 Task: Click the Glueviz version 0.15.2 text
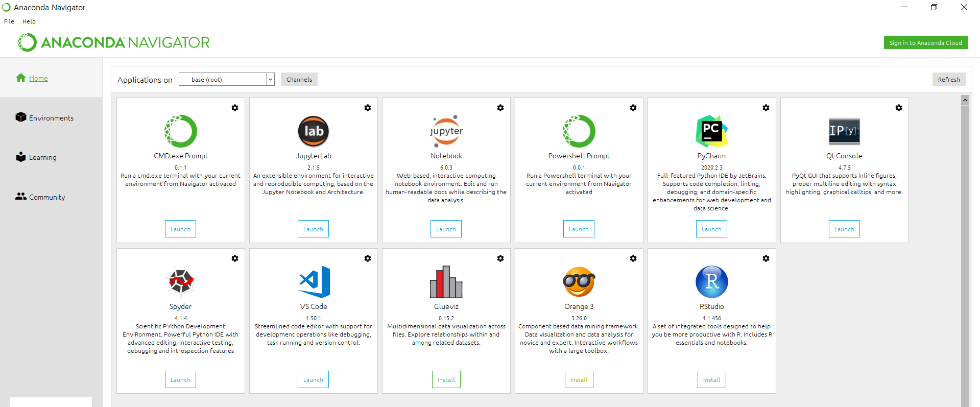pos(446,318)
